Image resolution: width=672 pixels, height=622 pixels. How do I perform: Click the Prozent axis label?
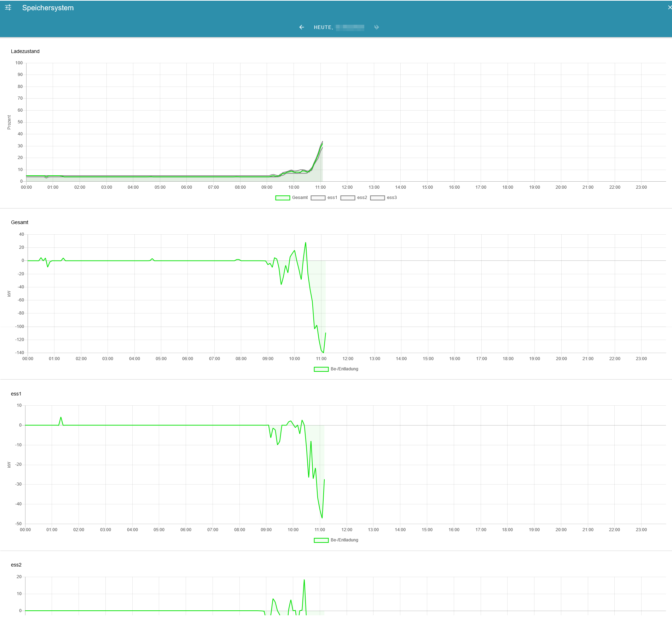coord(9,122)
